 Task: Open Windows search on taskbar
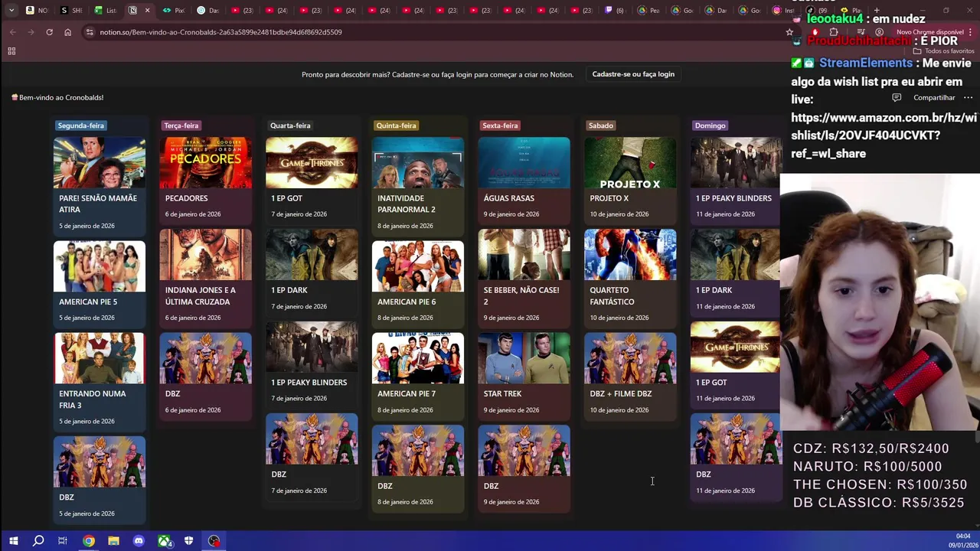[38, 541]
